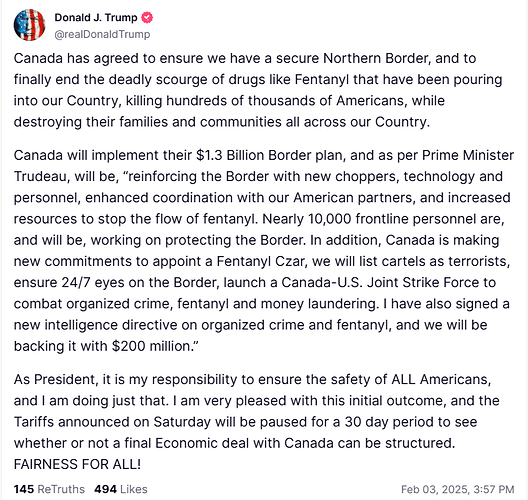Open Donald J. Trump profile avatar
Viewport: 528px width, 500px height.
click(x=29, y=25)
